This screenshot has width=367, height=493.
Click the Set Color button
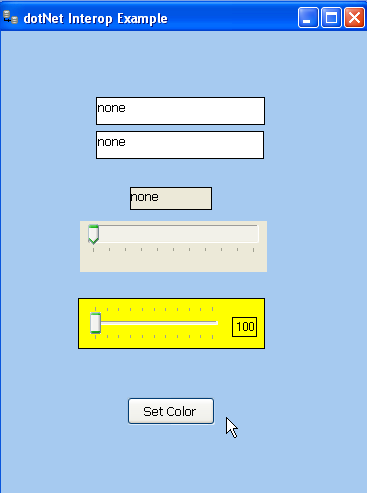[x=171, y=411]
